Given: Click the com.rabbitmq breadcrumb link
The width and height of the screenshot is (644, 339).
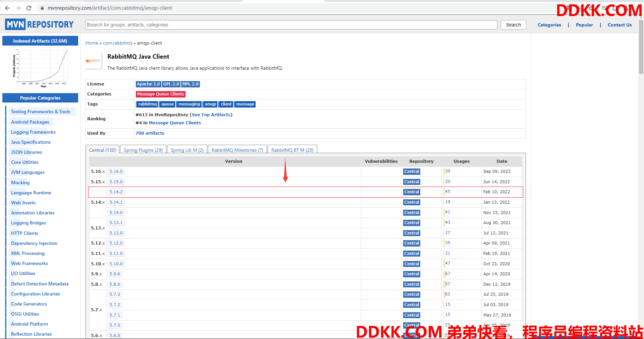Looking at the screenshot, I should click(x=117, y=43).
